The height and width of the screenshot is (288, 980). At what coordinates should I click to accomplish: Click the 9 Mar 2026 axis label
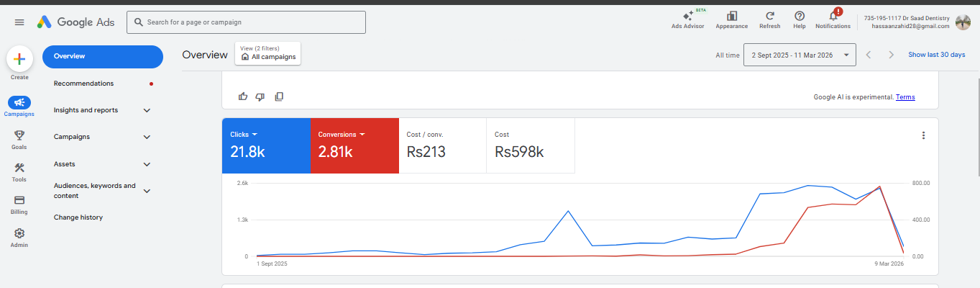point(888,264)
